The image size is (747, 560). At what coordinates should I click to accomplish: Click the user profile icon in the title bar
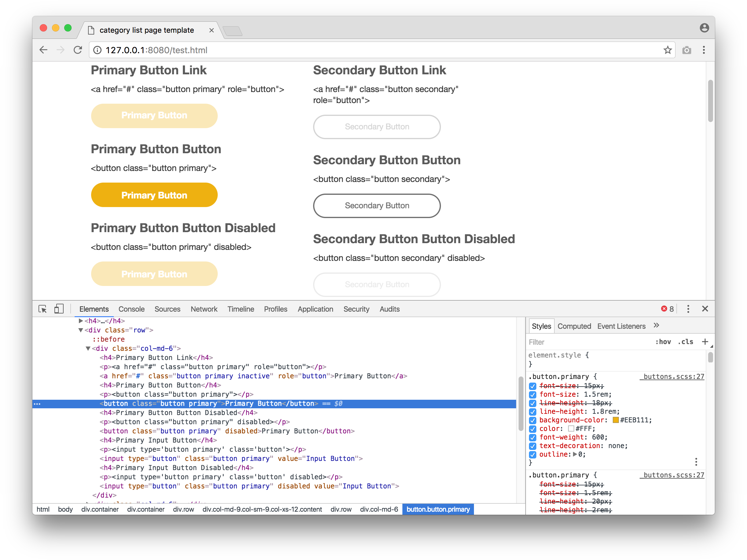point(704,28)
